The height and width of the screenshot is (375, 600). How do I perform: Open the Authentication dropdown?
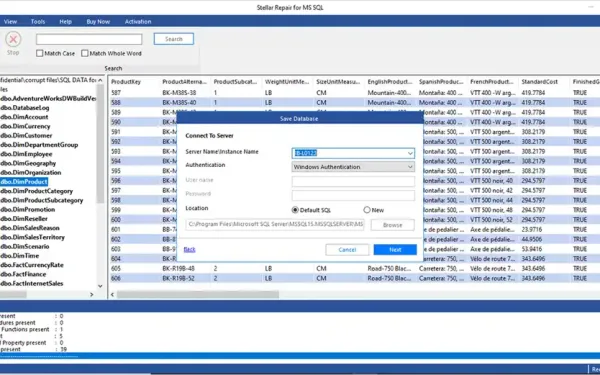(x=410, y=167)
